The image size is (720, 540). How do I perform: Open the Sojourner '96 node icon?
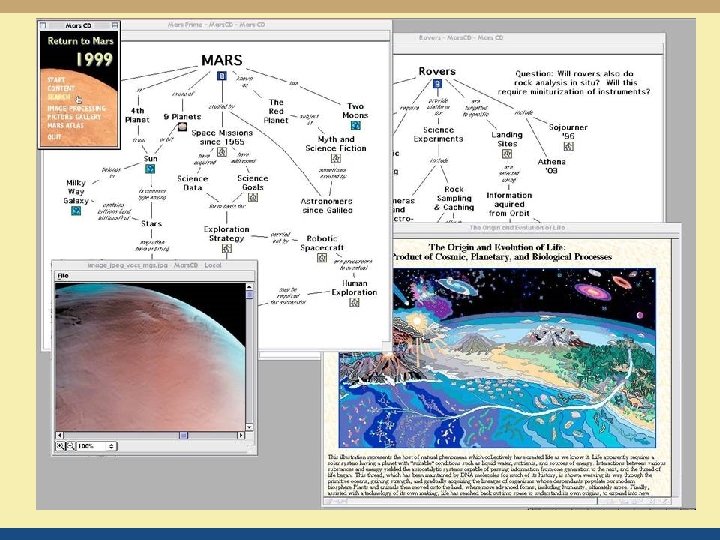(568, 146)
